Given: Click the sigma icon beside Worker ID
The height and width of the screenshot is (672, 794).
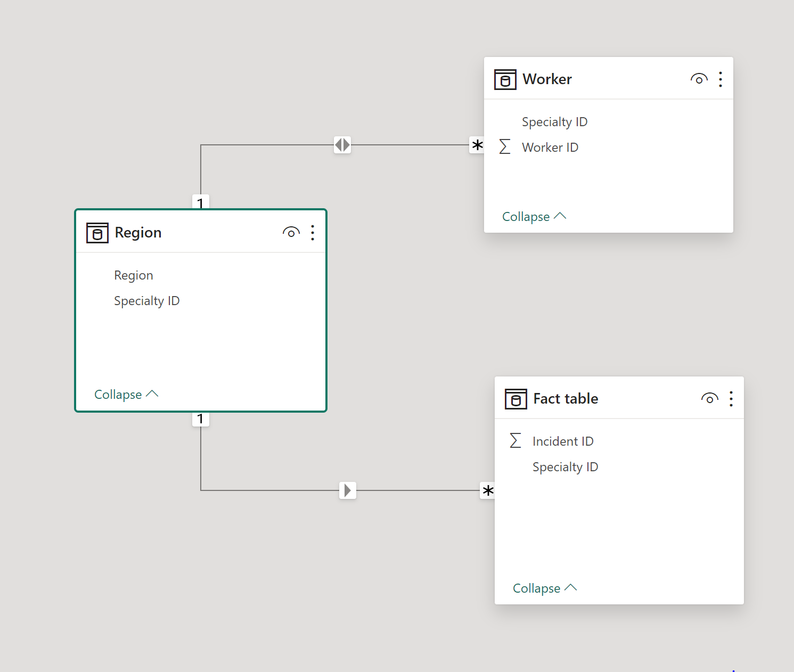Looking at the screenshot, I should [505, 147].
